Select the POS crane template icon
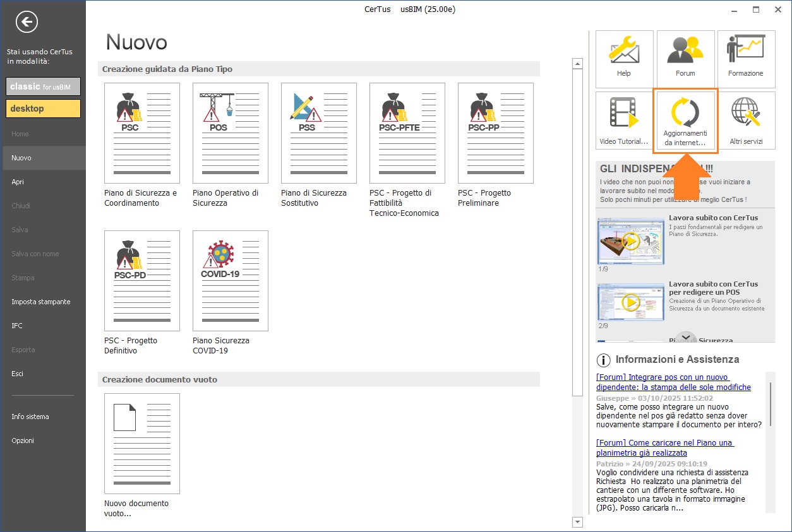The image size is (792, 532). [x=230, y=133]
